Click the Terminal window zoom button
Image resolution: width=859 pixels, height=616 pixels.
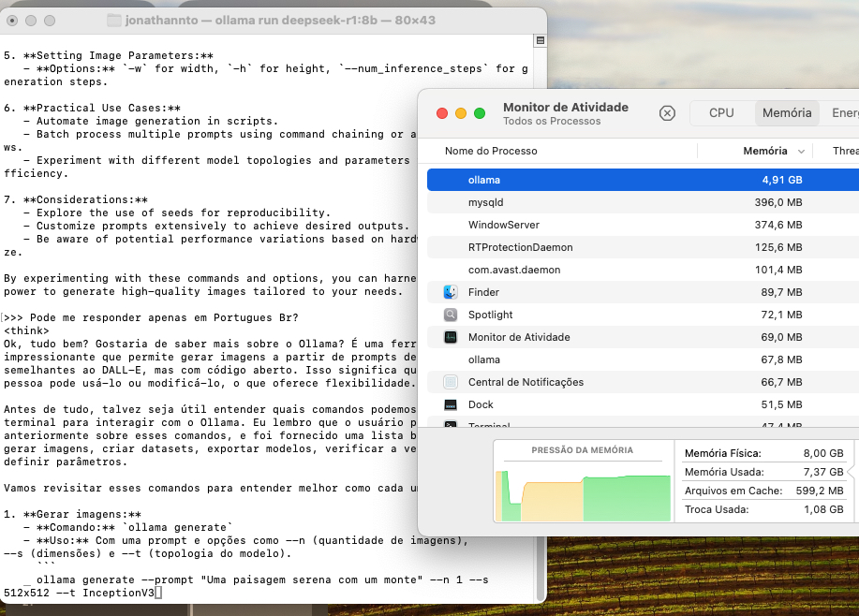click(x=51, y=21)
